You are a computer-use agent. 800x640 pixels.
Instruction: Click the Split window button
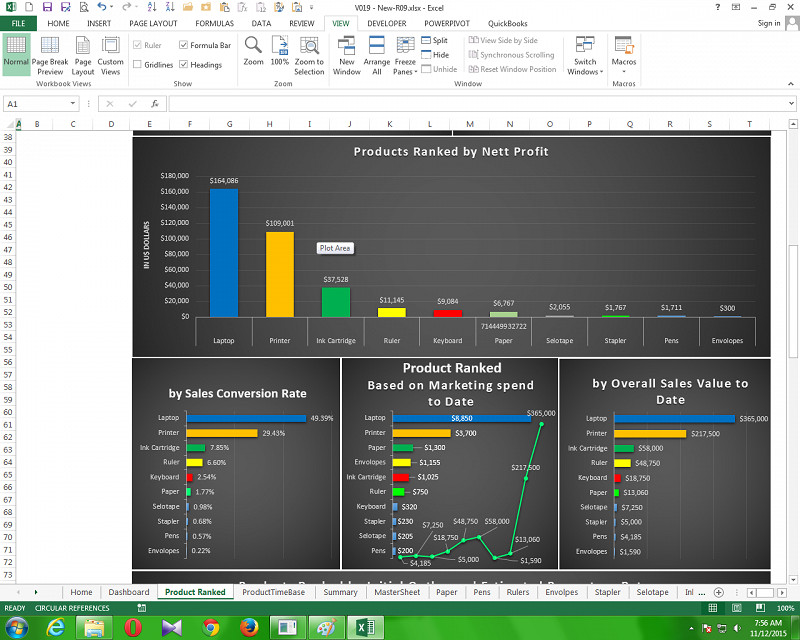point(434,41)
